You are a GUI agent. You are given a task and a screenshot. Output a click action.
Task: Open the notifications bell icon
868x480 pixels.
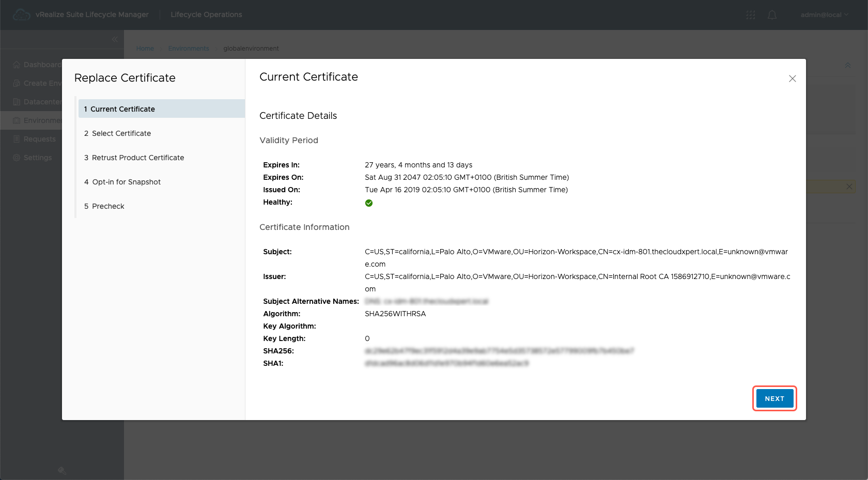pos(772,15)
